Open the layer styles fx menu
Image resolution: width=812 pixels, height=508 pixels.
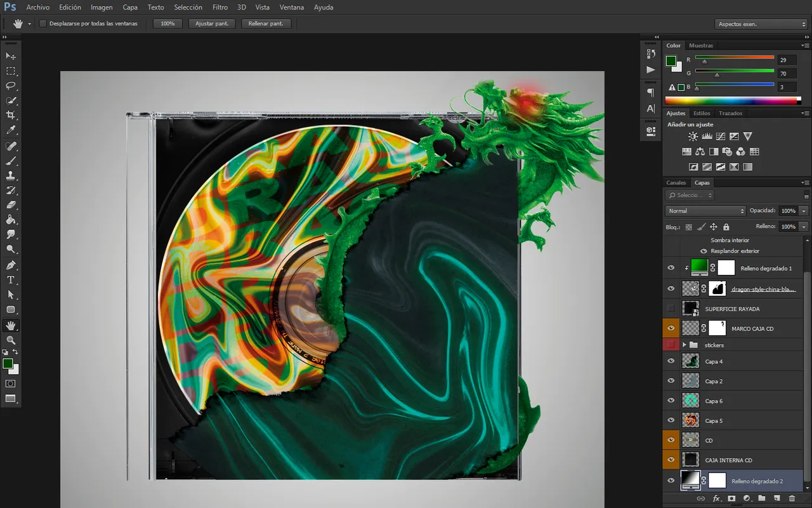[716, 499]
